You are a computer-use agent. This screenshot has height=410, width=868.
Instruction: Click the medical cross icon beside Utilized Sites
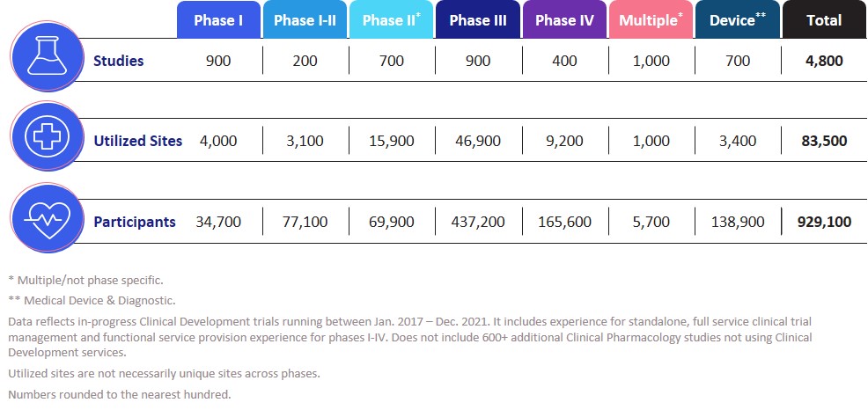pyautogui.click(x=47, y=140)
